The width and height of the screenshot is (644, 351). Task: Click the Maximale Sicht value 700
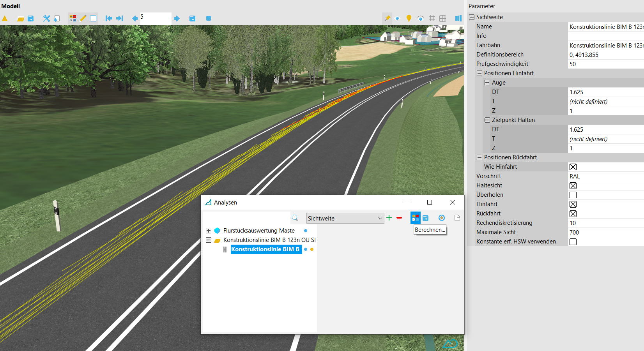606,232
